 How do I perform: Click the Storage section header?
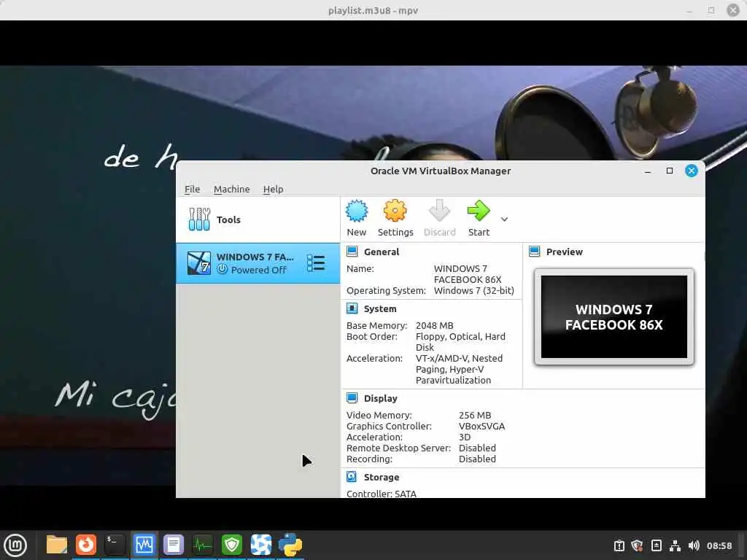point(381,477)
